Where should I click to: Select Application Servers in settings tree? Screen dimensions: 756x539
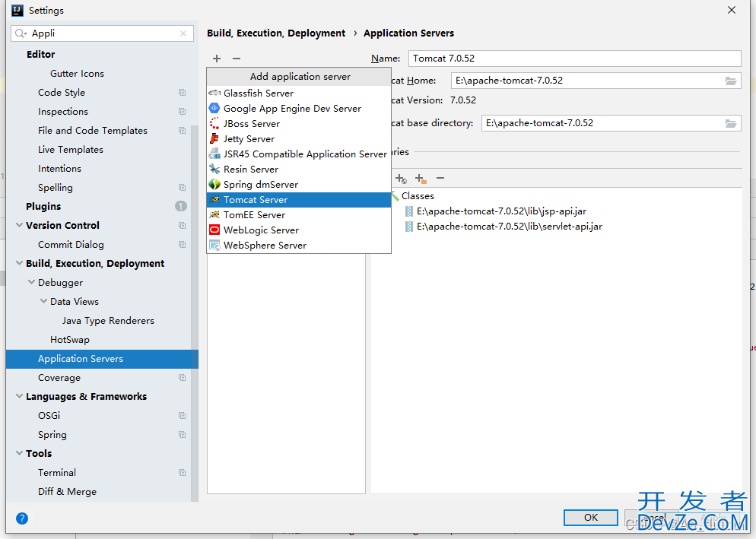point(102,359)
